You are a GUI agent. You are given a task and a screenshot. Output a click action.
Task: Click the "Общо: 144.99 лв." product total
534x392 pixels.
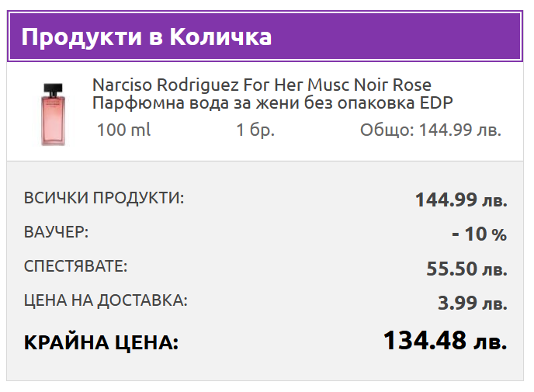[431, 130]
